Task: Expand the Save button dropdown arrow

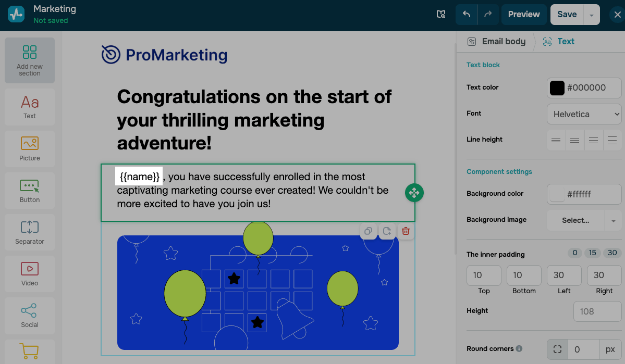Action: pyautogui.click(x=592, y=15)
